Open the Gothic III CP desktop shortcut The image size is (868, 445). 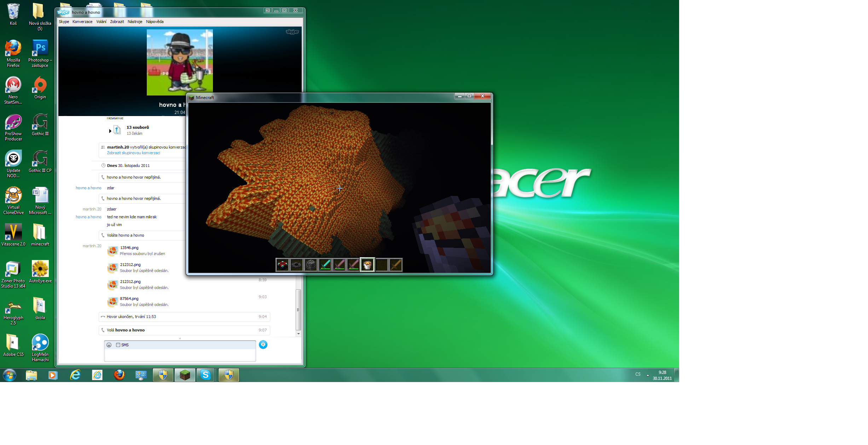click(40, 161)
